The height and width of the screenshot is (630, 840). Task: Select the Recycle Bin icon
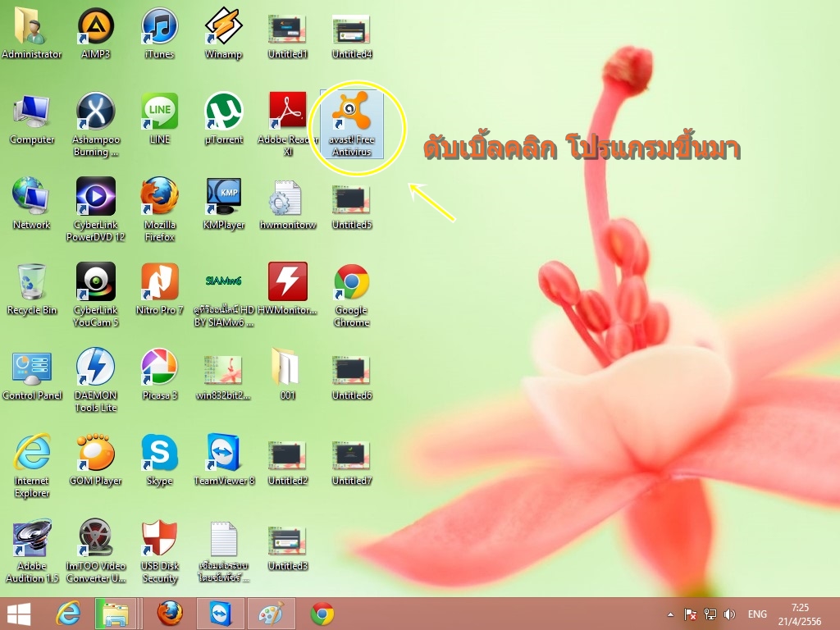pyautogui.click(x=32, y=290)
